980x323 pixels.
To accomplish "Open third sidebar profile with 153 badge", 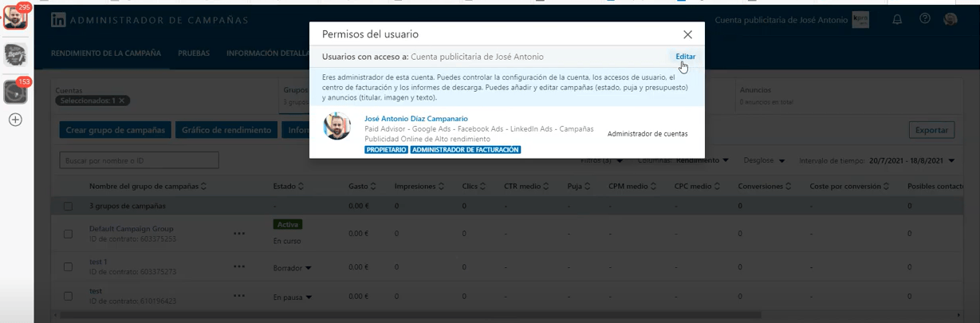I will [x=15, y=91].
